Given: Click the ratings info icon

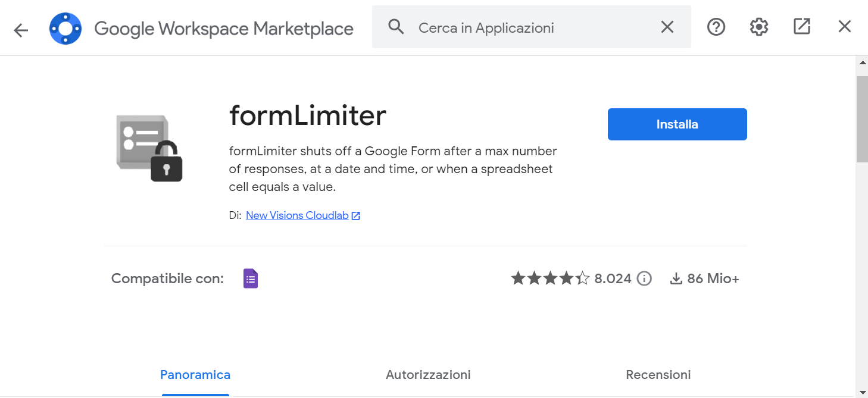Looking at the screenshot, I should click(x=644, y=278).
